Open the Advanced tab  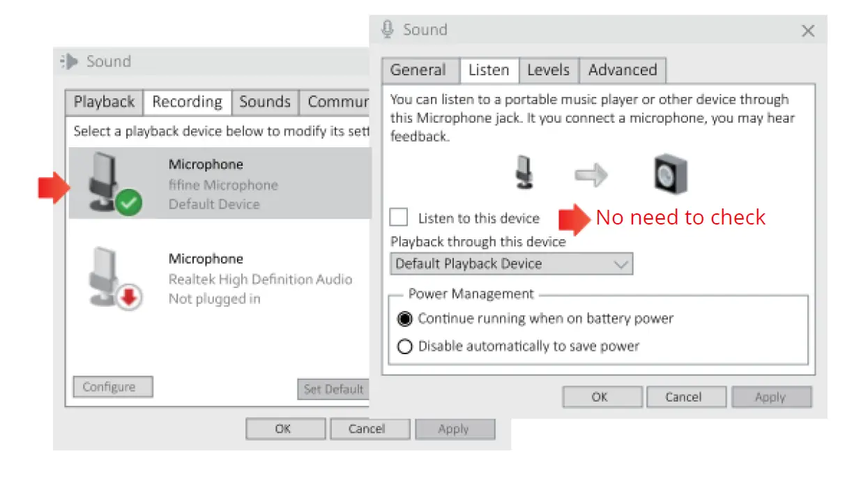click(623, 70)
